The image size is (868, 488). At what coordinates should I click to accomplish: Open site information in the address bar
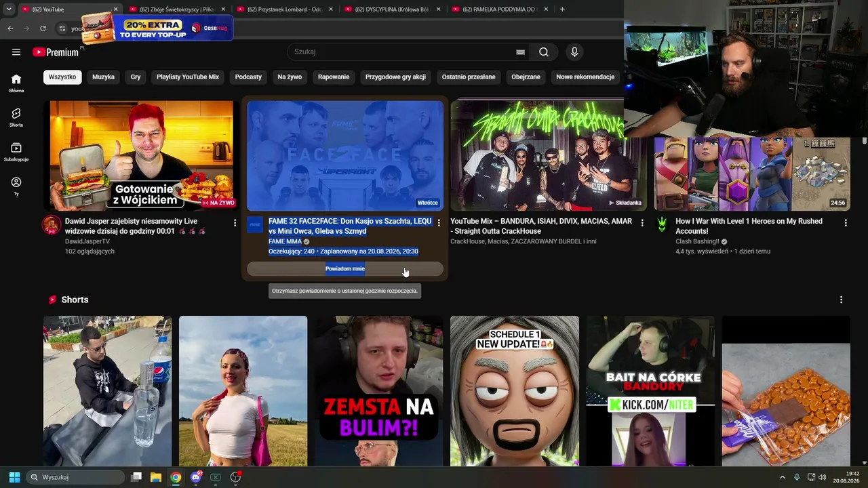click(x=62, y=28)
